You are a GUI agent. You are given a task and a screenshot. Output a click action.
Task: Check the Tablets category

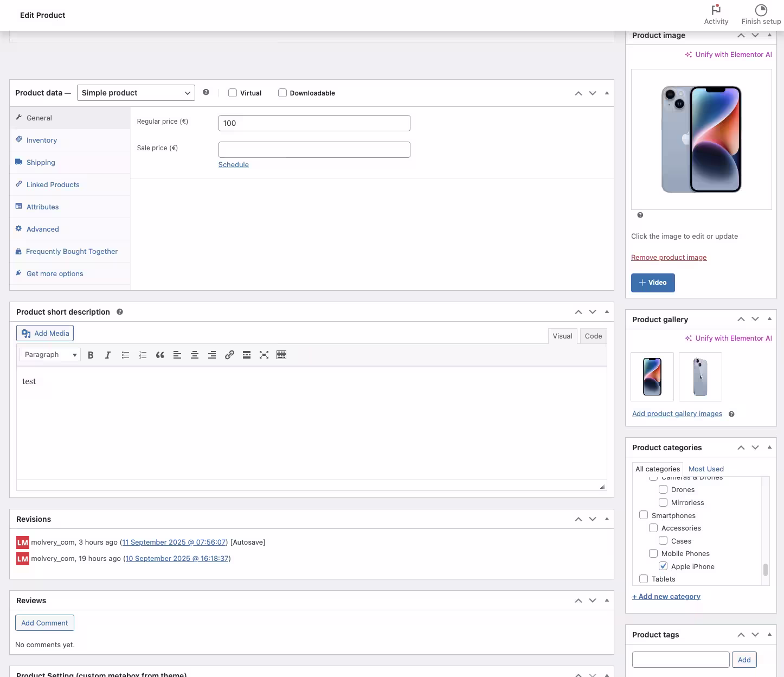click(x=644, y=579)
